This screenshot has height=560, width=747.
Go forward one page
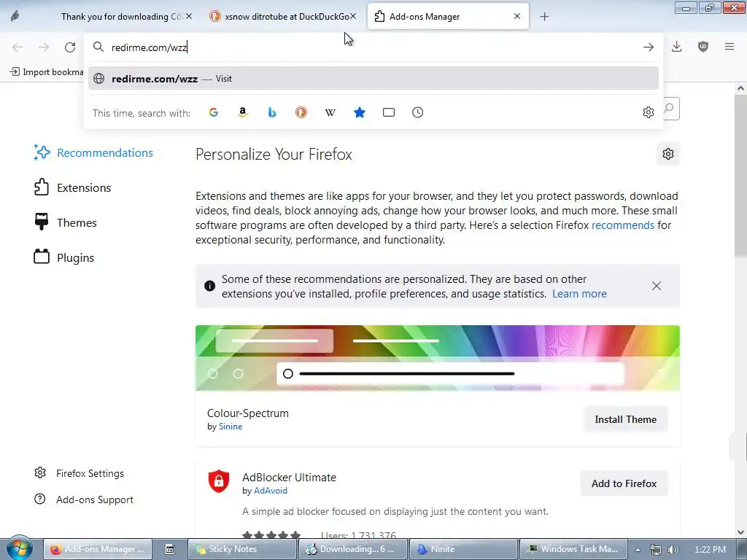coord(44,47)
